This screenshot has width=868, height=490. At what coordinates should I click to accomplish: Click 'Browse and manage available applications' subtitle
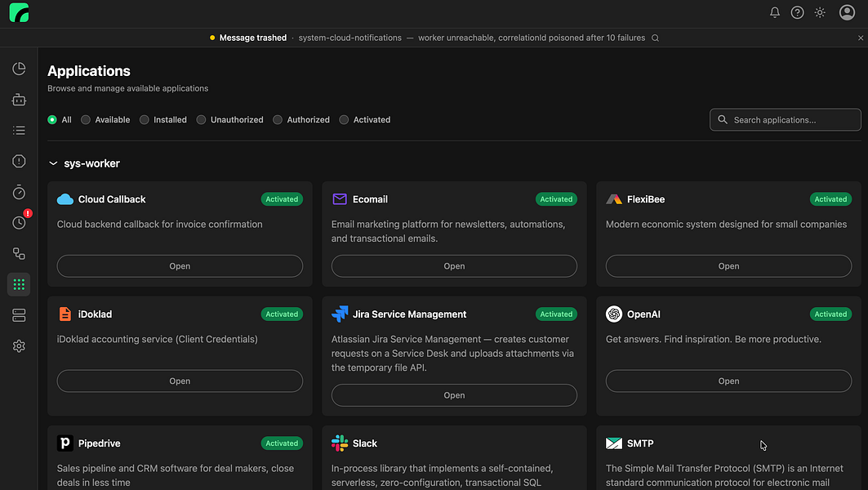pos(128,88)
